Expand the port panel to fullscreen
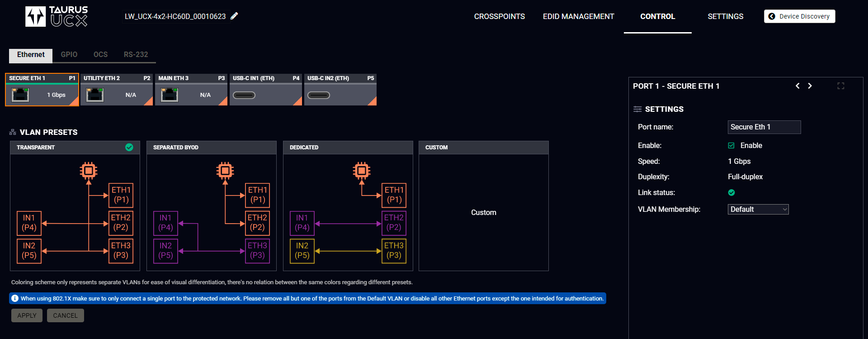The image size is (868, 339). pos(841,86)
